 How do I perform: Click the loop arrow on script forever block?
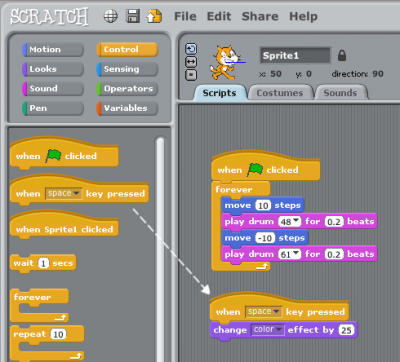coord(262,266)
